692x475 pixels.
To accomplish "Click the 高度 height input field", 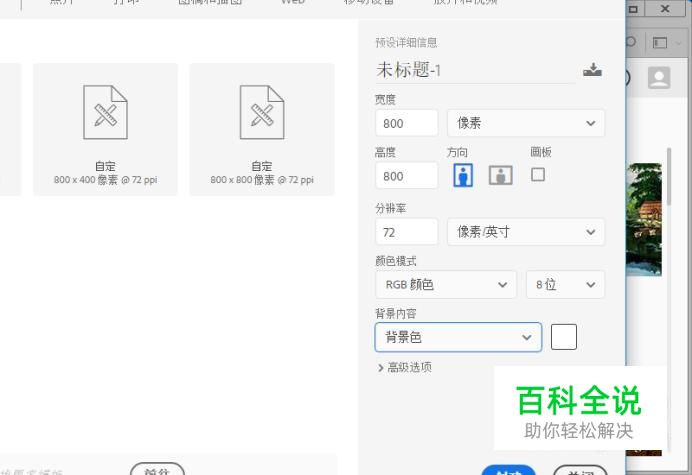I will [406, 176].
